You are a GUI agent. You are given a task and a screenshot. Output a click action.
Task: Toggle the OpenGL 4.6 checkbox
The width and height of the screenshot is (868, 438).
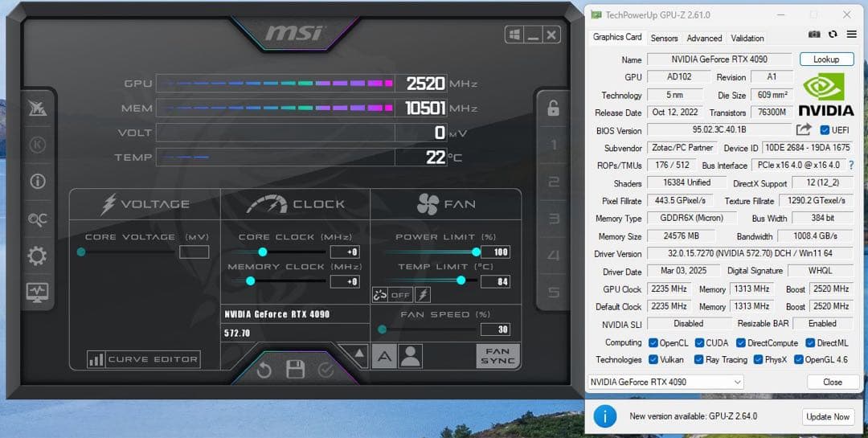[799, 359]
